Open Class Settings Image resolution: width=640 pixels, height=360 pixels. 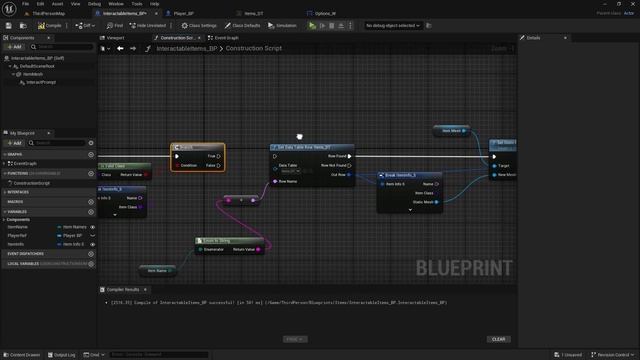(x=199, y=25)
